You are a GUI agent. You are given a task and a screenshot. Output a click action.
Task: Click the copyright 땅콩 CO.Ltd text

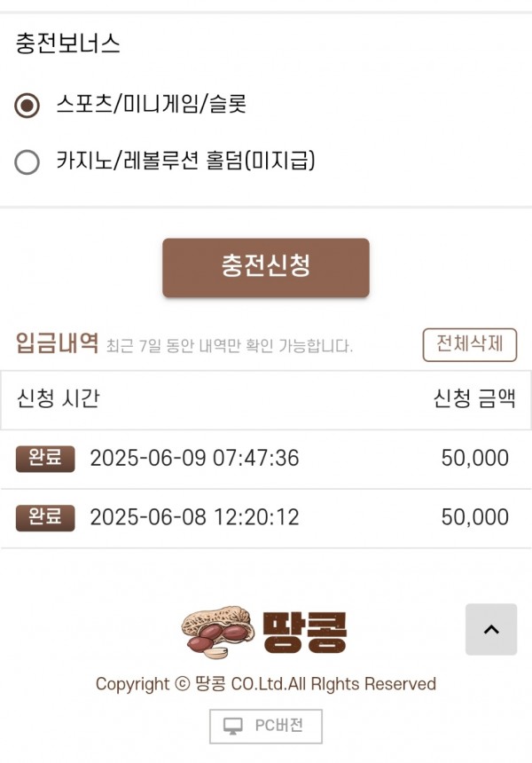265,684
